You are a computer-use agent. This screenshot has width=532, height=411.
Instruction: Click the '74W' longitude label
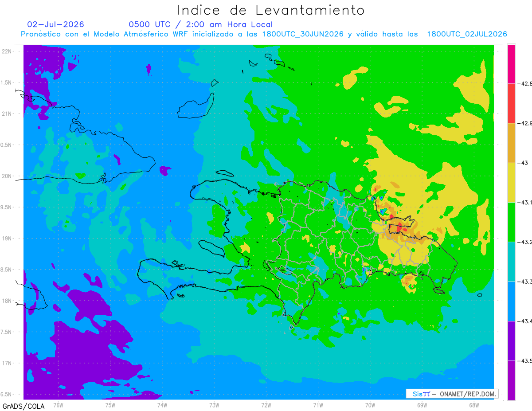162,405
